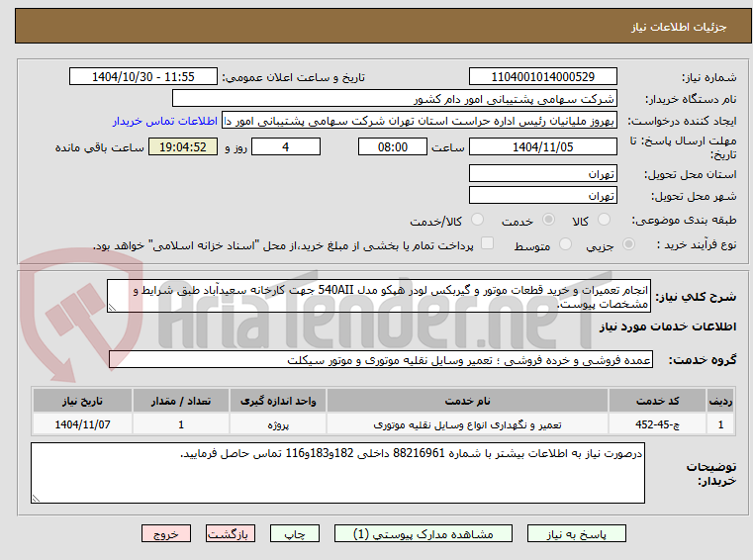Select the کالا/خدمت radio button
Viewport: 753px width, 560px height.
[477, 220]
